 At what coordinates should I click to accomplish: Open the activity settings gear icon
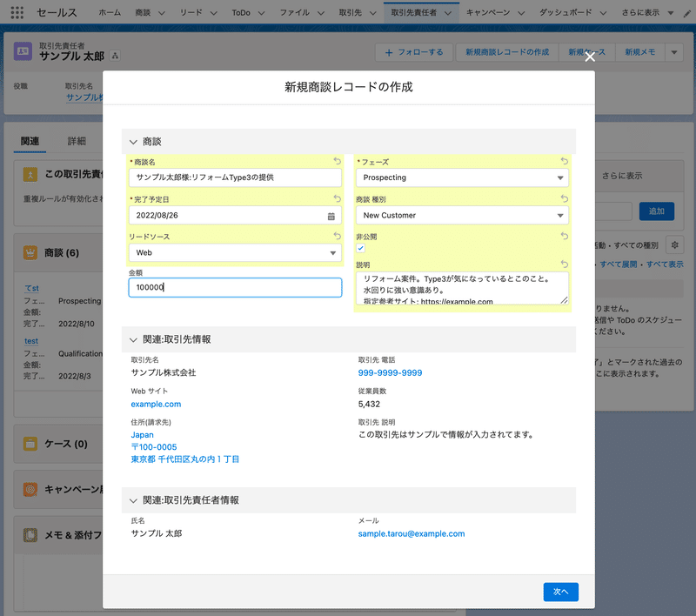point(674,244)
